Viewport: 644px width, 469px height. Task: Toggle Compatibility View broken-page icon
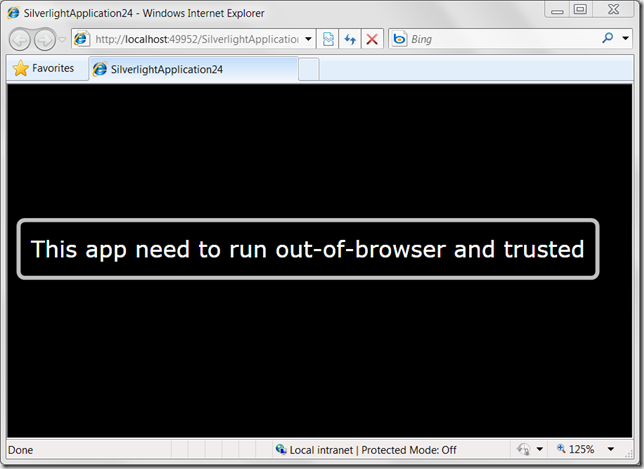tap(328, 39)
